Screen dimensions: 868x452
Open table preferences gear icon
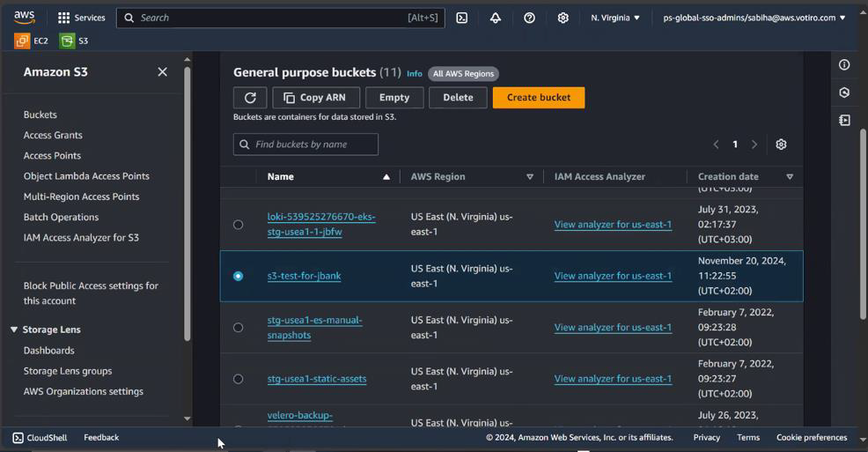(x=781, y=144)
